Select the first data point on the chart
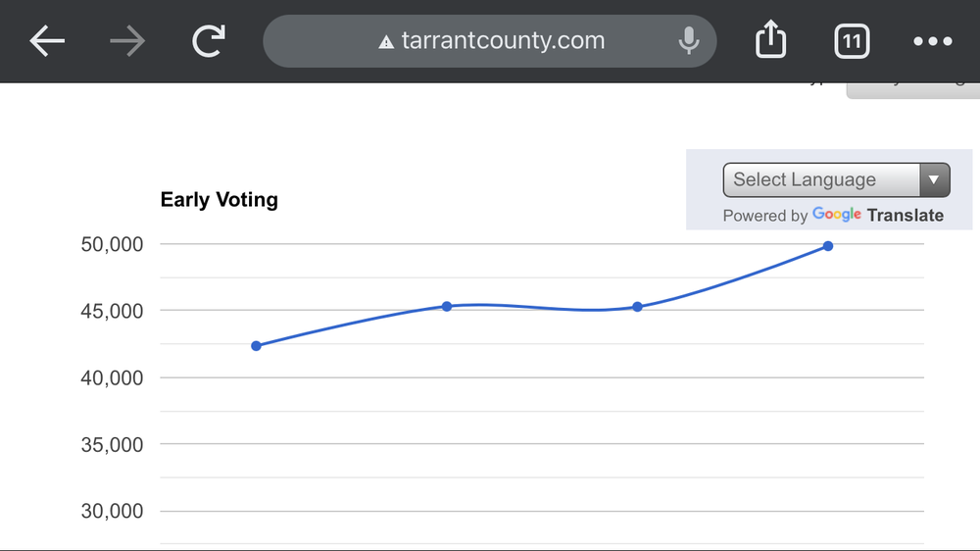The width and height of the screenshot is (980, 551). (x=257, y=346)
